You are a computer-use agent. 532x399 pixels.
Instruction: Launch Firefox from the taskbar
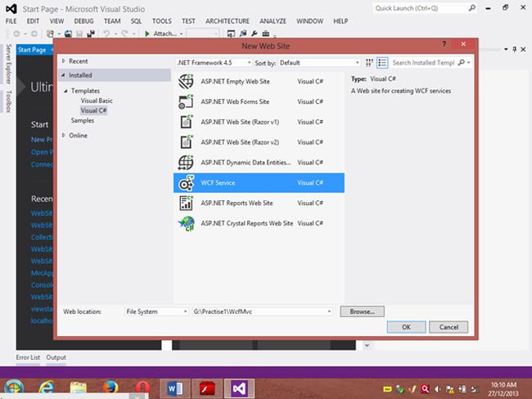pos(110,388)
